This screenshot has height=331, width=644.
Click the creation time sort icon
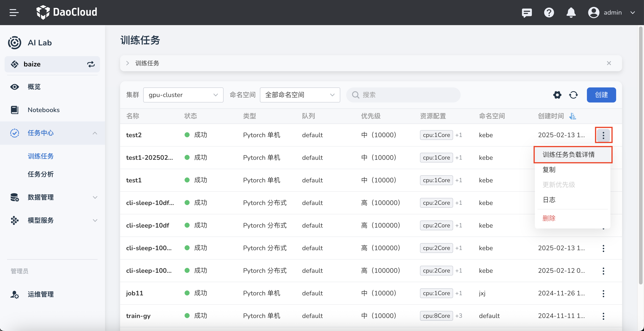click(x=572, y=116)
